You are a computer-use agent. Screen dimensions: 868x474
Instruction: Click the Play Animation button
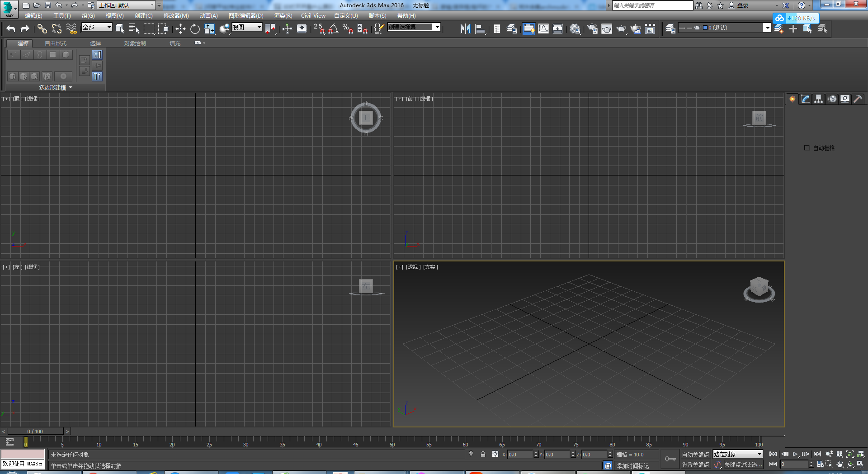795,454
